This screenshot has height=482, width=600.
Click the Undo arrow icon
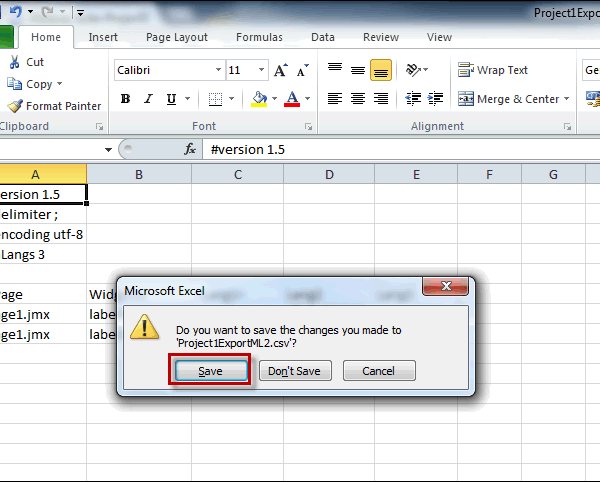[x=16, y=12]
